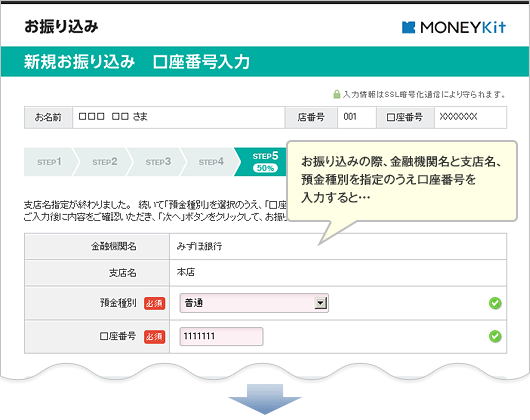Click the お名前 label cell
This screenshot has width=530, height=420.
pos(48,117)
